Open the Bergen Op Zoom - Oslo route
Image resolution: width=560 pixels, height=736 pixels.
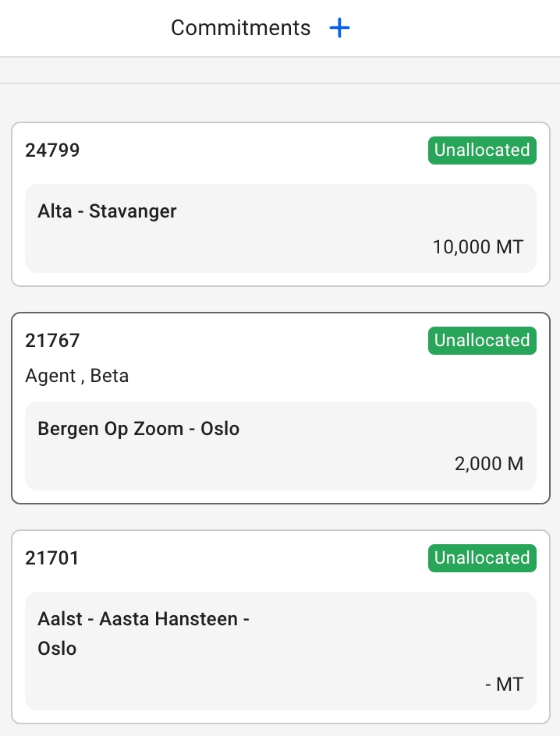138,429
